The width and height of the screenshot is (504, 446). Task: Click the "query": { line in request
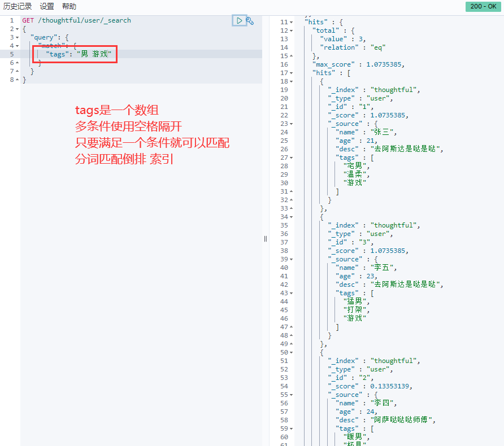50,38
